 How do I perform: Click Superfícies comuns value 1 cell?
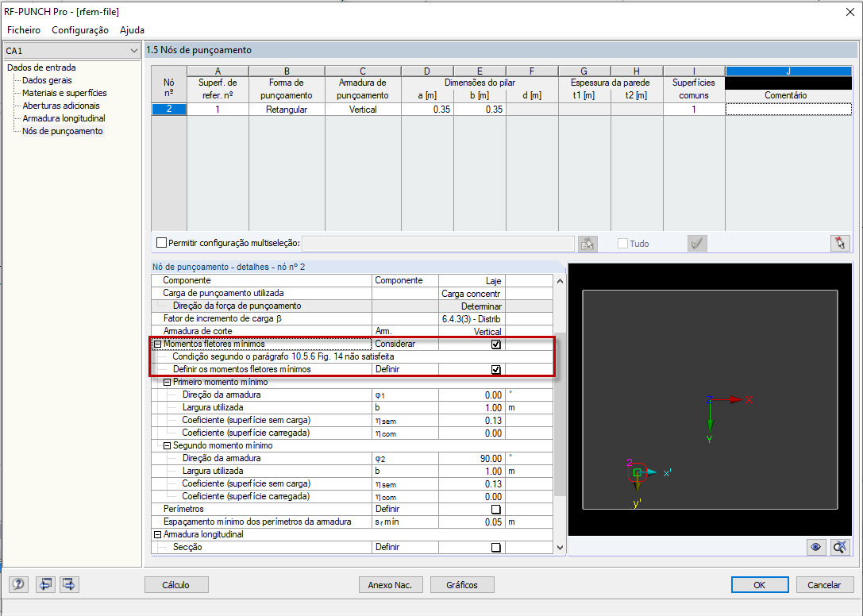pos(694,109)
